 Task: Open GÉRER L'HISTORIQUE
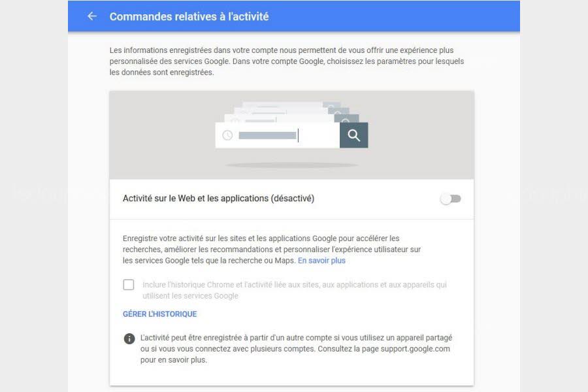160,314
